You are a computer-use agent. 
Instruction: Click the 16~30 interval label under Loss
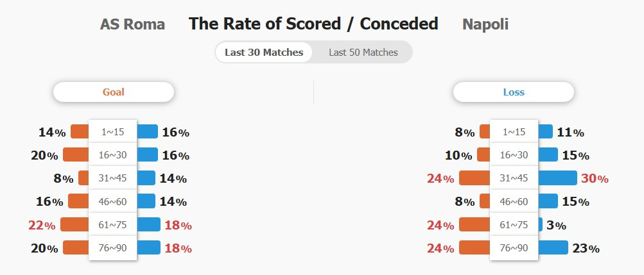pos(514,155)
